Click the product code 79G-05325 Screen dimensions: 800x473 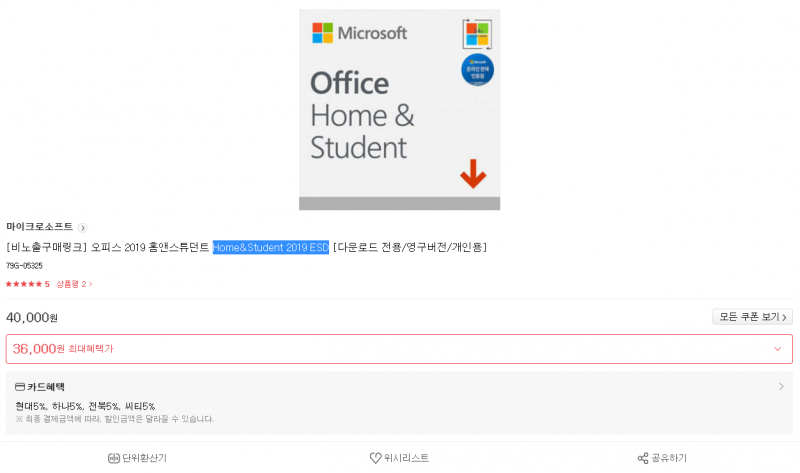(x=24, y=266)
